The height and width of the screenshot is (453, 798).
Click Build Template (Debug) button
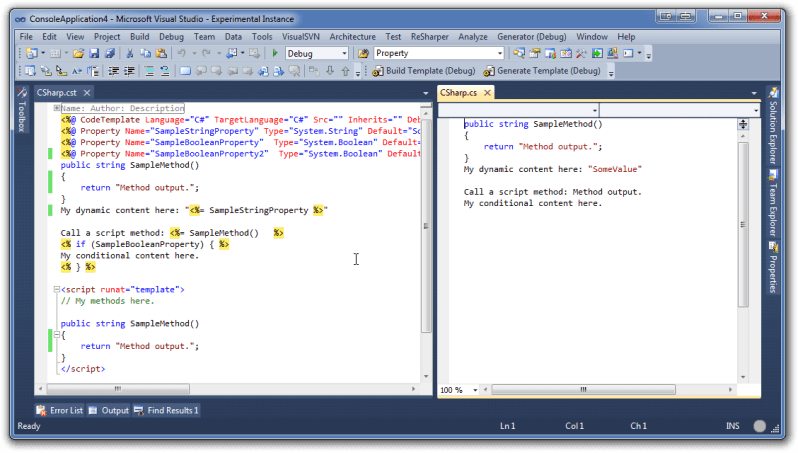tap(424, 71)
